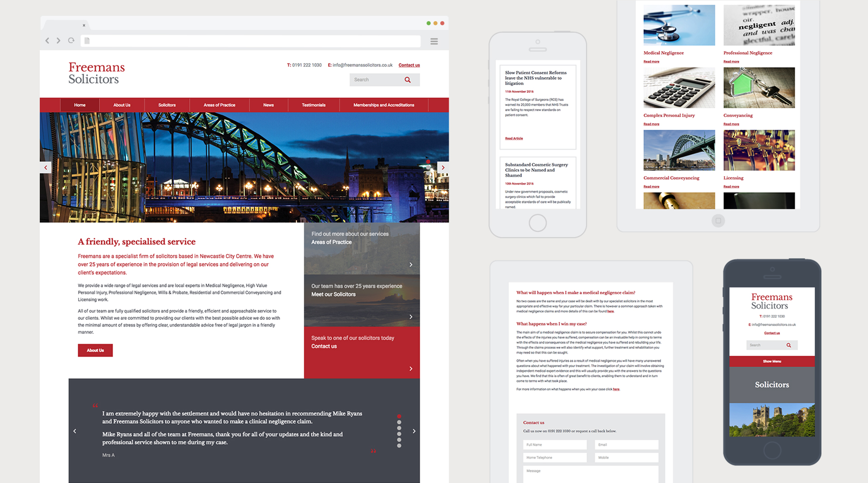Select the first red testimonial dot
The width and height of the screenshot is (868, 483).
coord(399,416)
